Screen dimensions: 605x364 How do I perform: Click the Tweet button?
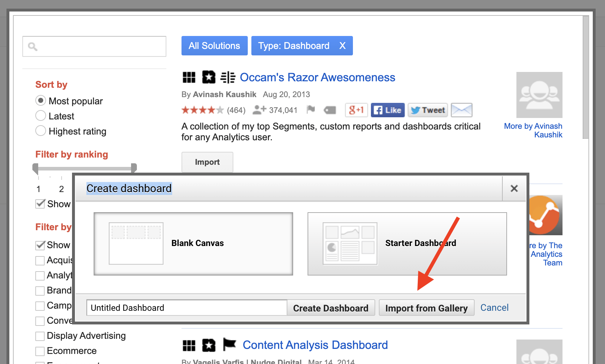[428, 110]
